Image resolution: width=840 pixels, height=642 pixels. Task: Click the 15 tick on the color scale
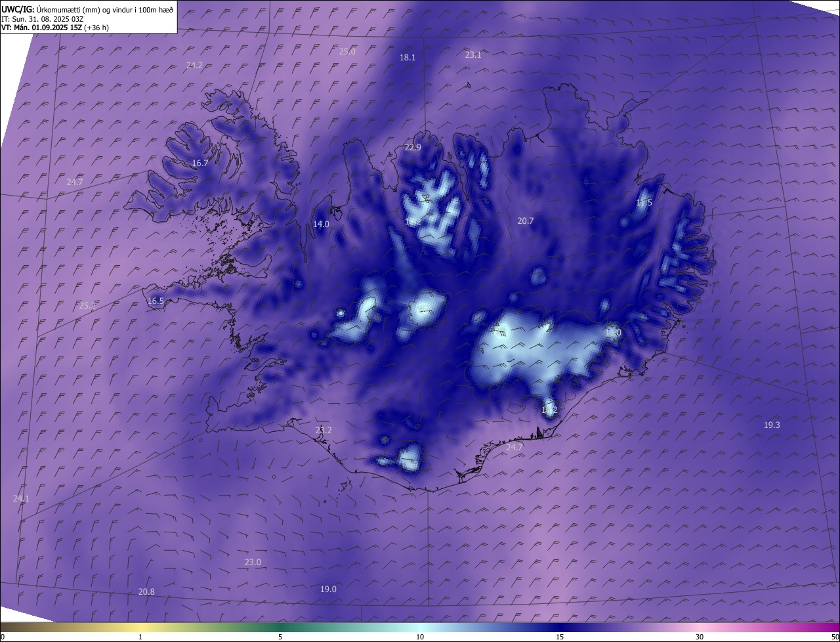[x=560, y=637]
